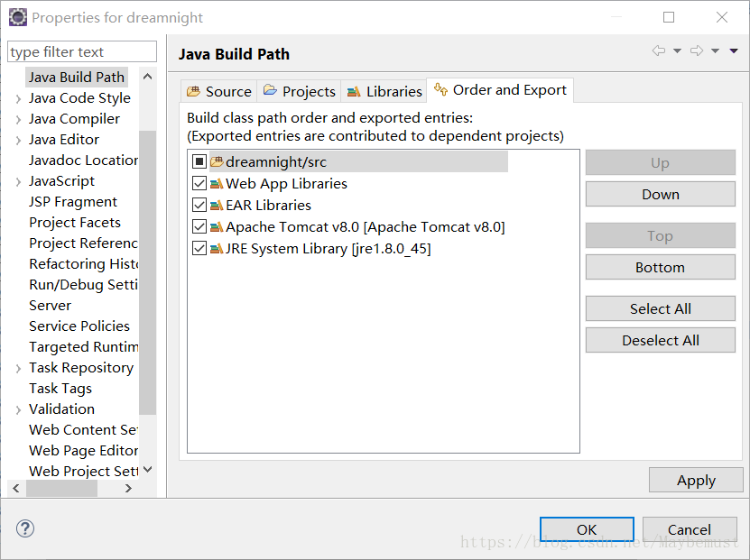This screenshot has height=560, width=750.
Task: Expand the Java Compiler node
Action: (18, 119)
